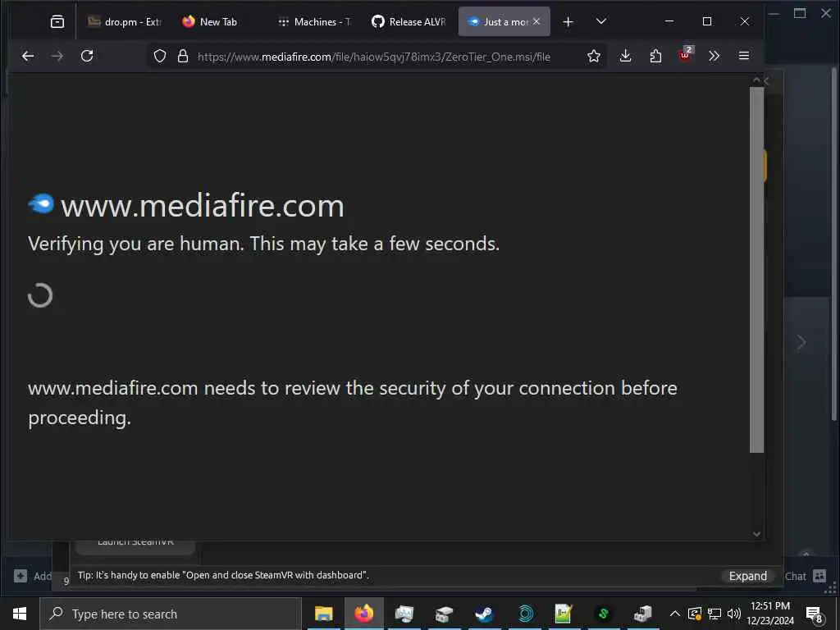Click SteamVR tip about dashboard text
840x630 pixels.
(x=223, y=575)
